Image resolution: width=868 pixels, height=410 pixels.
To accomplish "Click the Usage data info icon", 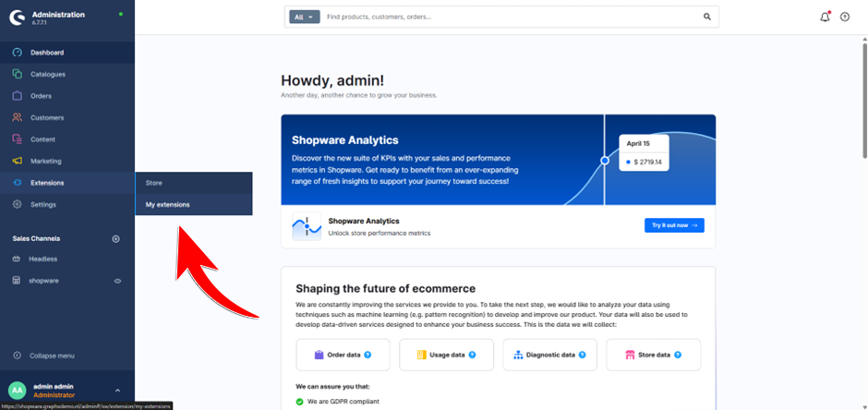I will pos(472,355).
